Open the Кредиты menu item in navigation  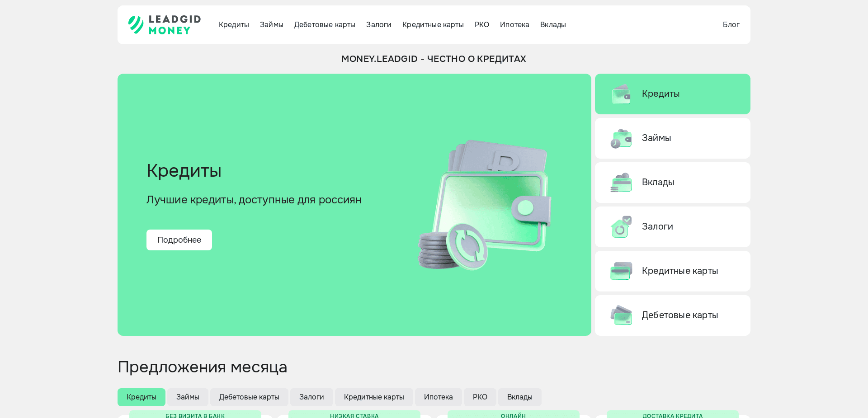coord(234,25)
